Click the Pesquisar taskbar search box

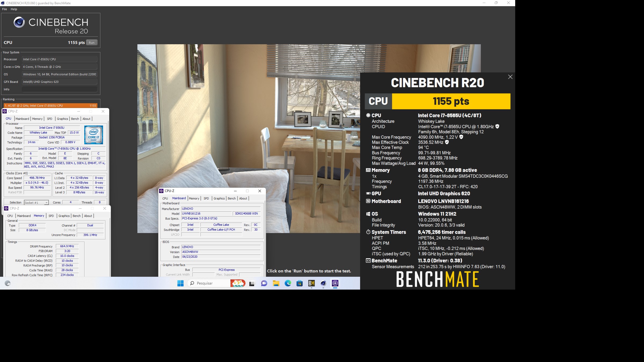209,283
